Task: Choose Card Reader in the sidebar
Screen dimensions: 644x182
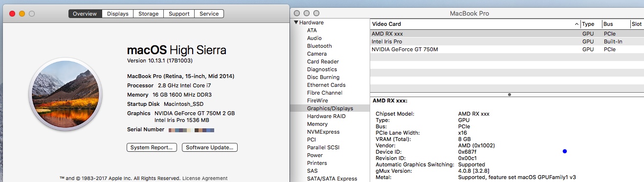Action: click(323, 61)
